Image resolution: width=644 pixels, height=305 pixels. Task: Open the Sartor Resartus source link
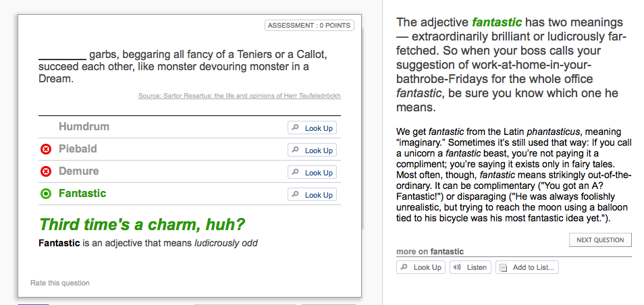click(x=240, y=96)
